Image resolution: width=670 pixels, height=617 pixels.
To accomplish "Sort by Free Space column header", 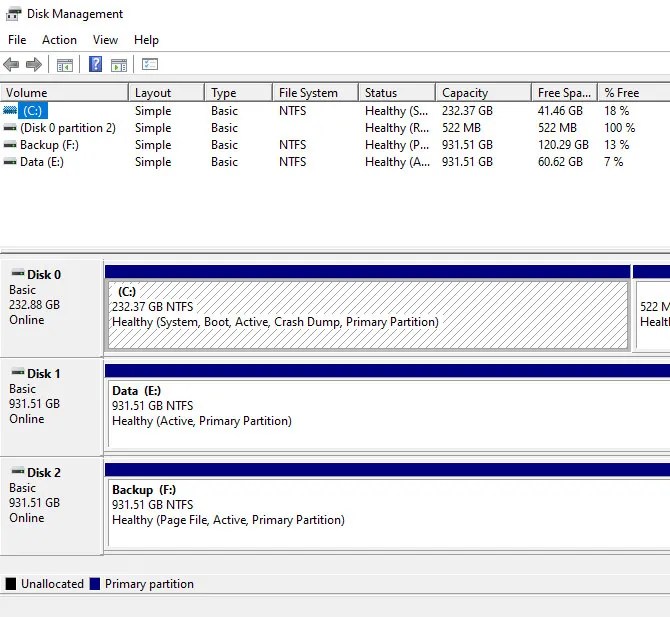I will [564, 93].
